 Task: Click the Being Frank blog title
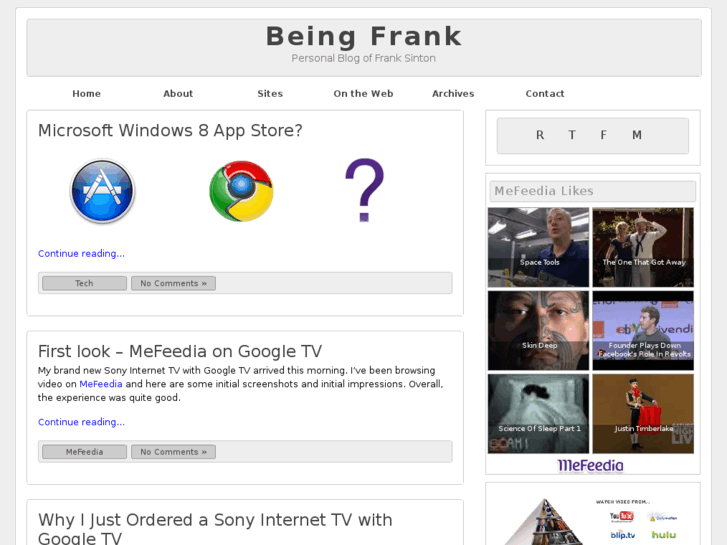point(364,36)
